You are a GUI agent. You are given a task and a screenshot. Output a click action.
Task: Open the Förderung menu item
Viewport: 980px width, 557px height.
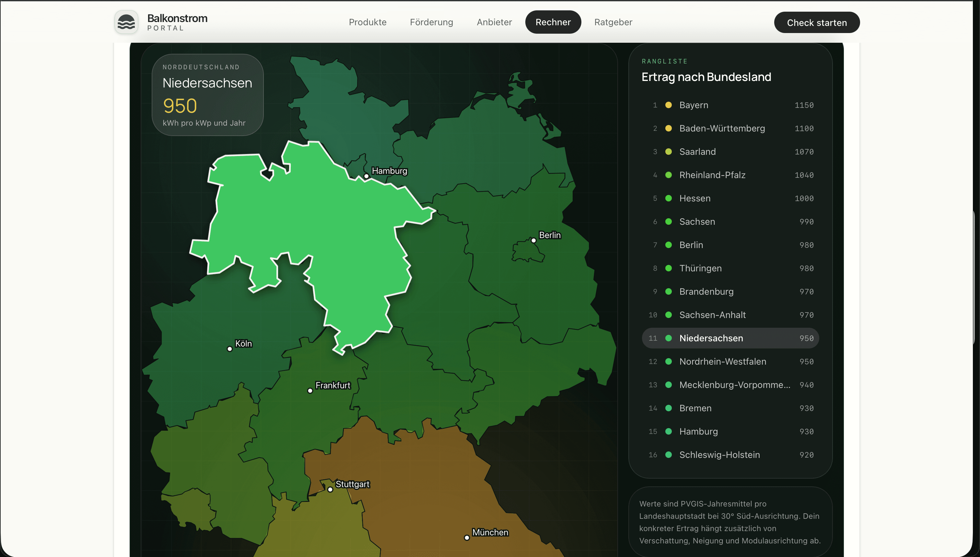(x=431, y=22)
